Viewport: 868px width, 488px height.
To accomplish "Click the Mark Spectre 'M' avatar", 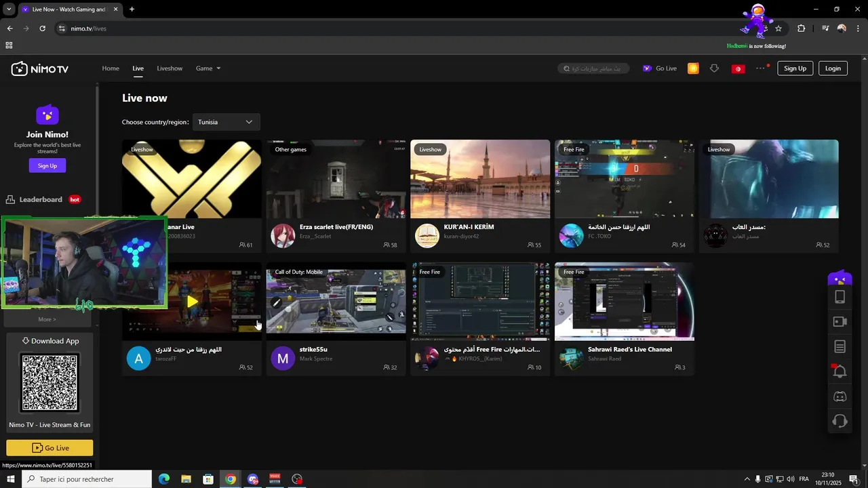I will 283,359.
